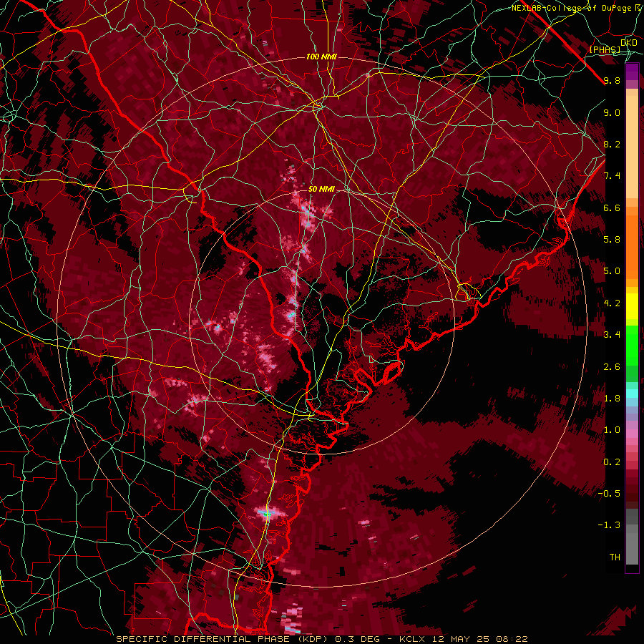
Task: Click the DKD label above the color scale
Action: point(629,43)
